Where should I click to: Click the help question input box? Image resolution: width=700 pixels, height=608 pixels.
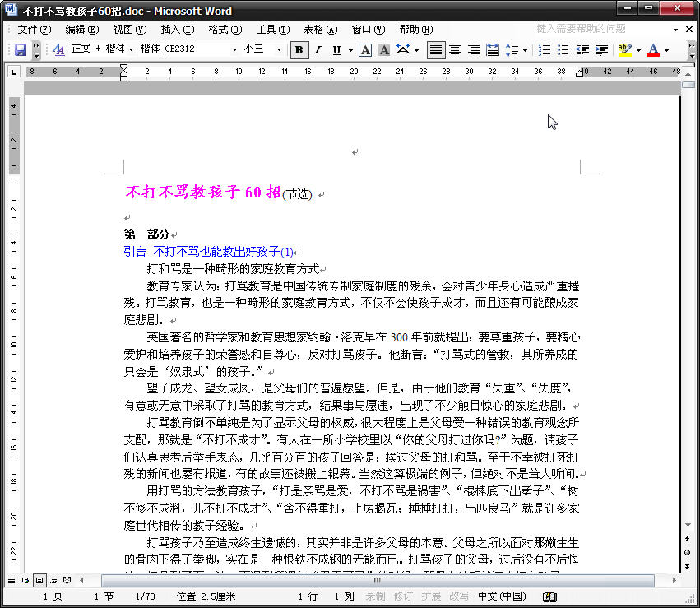(603, 29)
